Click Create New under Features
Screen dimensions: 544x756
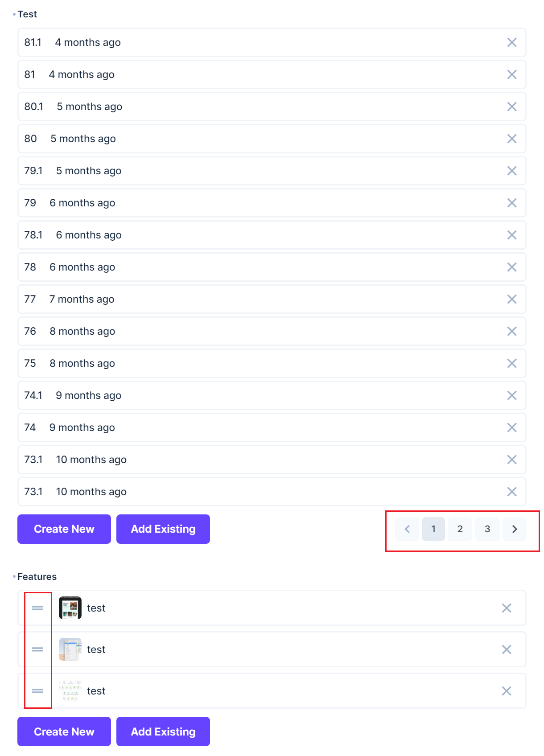[64, 731]
